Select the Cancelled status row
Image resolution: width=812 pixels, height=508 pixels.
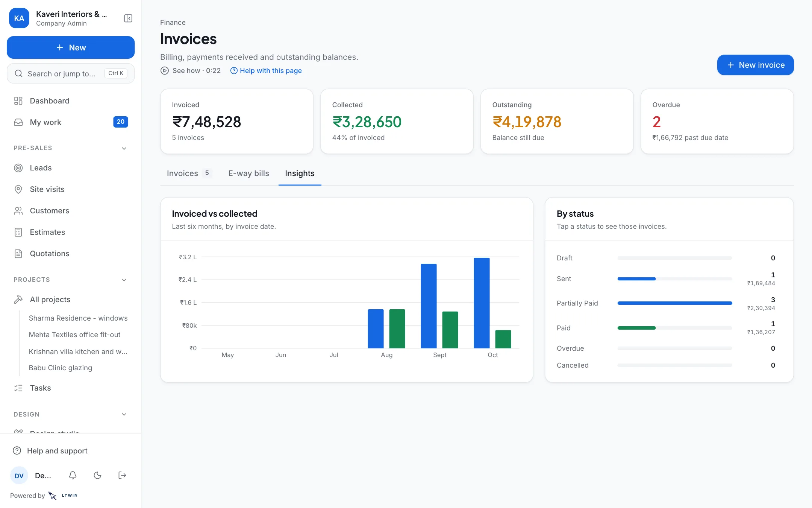click(666, 365)
